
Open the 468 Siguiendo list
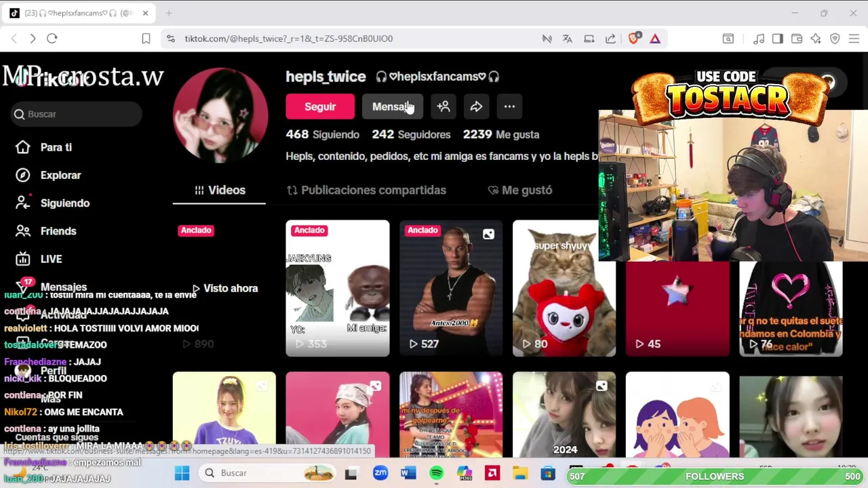tap(322, 134)
